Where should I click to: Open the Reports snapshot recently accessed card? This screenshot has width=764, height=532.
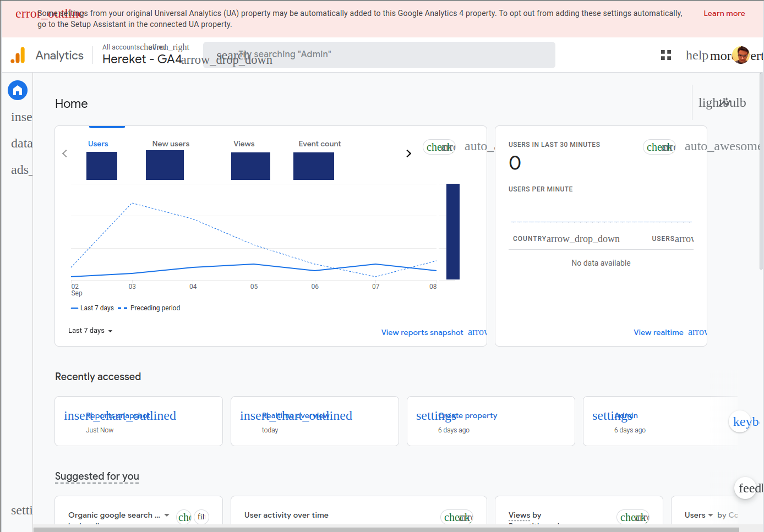coord(139,421)
